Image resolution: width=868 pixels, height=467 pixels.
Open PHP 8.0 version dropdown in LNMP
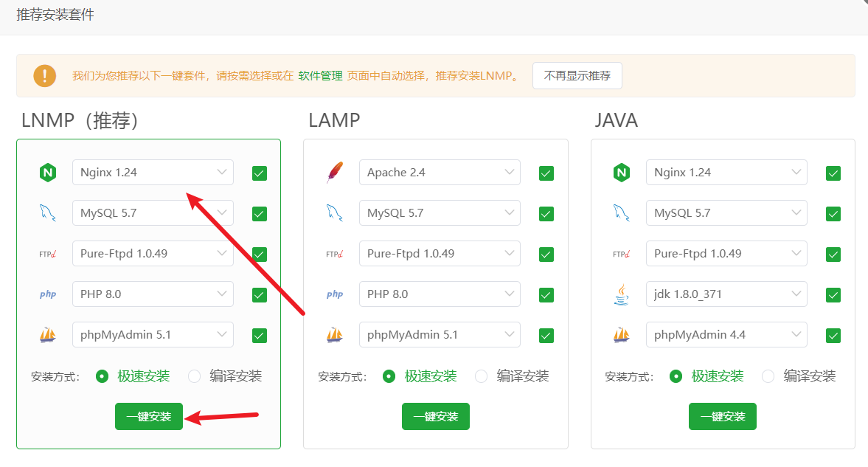(153, 294)
